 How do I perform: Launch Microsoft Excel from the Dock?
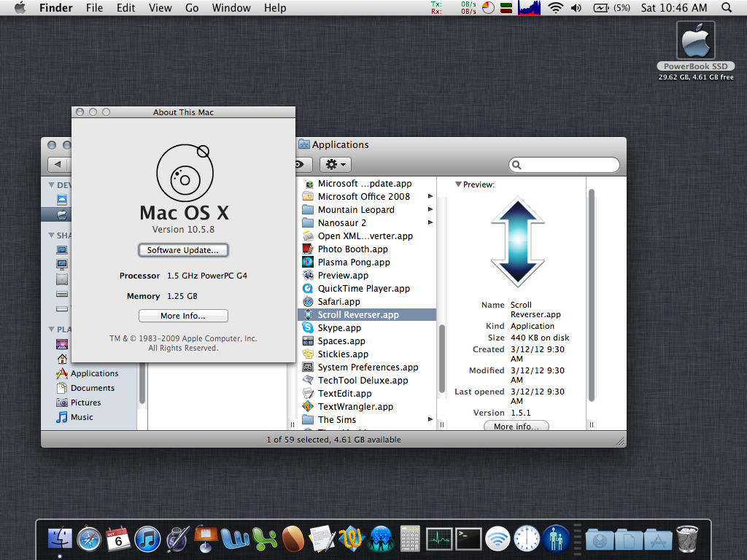click(x=264, y=539)
